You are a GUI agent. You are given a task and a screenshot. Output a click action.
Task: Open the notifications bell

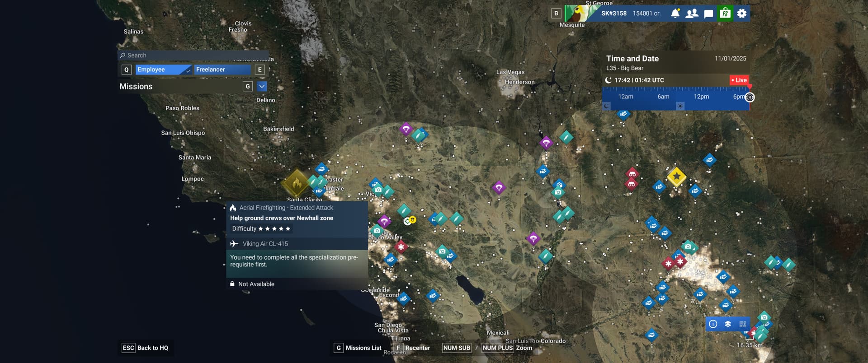[675, 14]
